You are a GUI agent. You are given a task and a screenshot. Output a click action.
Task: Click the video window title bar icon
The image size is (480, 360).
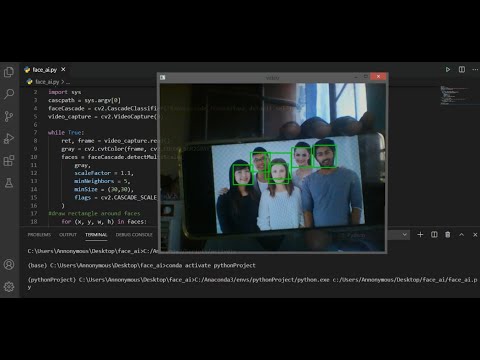[x=163, y=77]
